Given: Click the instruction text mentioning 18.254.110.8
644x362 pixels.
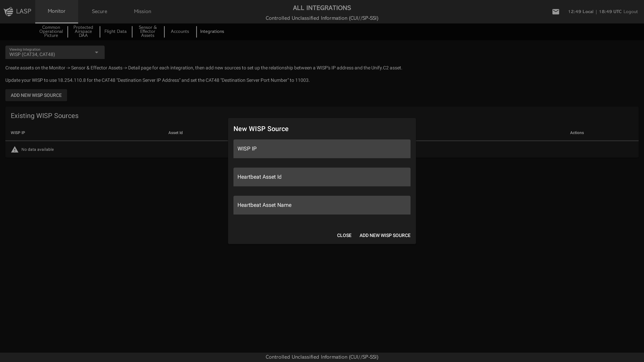Looking at the screenshot, I should click(157, 80).
